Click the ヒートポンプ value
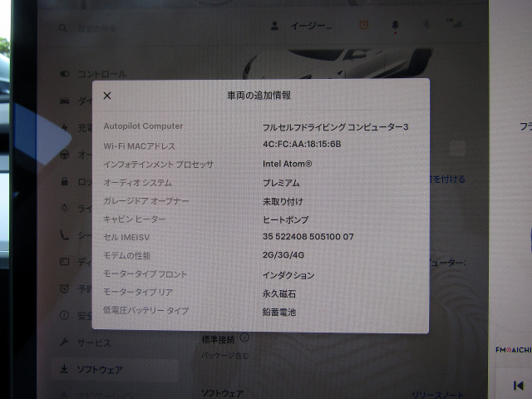The width and height of the screenshot is (532, 399). 286,219
